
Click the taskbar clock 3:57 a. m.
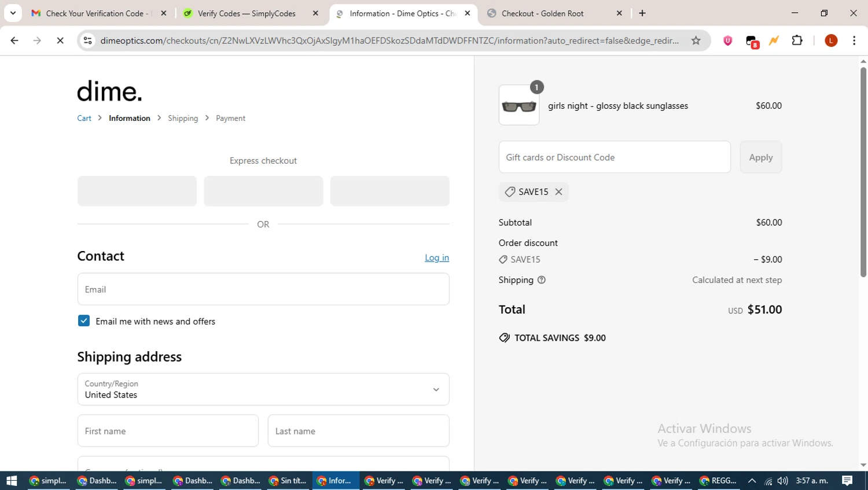click(812, 481)
